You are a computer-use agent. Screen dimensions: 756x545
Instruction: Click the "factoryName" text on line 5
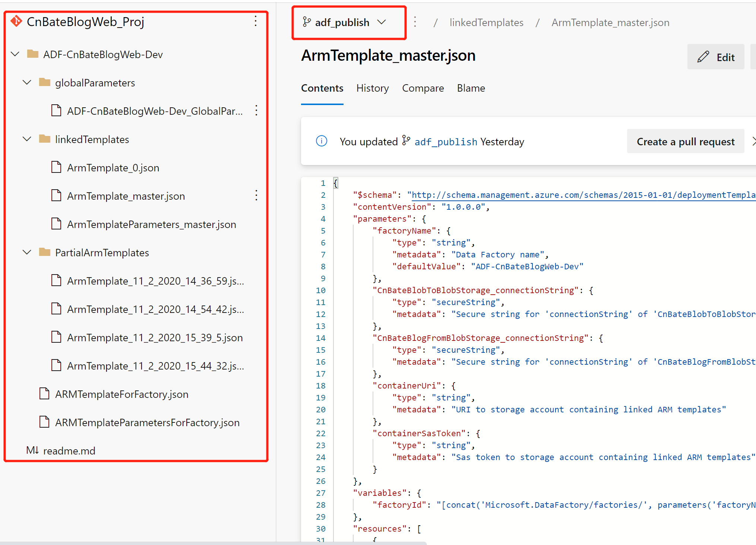404,231
